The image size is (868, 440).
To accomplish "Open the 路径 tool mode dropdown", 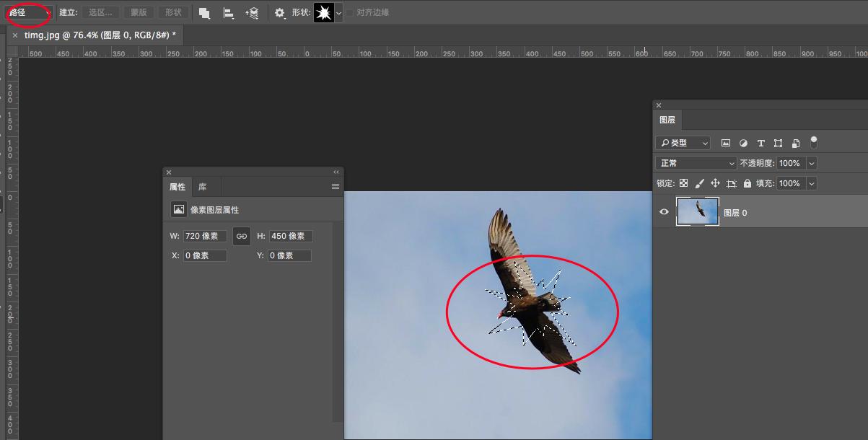I will 29,13.
